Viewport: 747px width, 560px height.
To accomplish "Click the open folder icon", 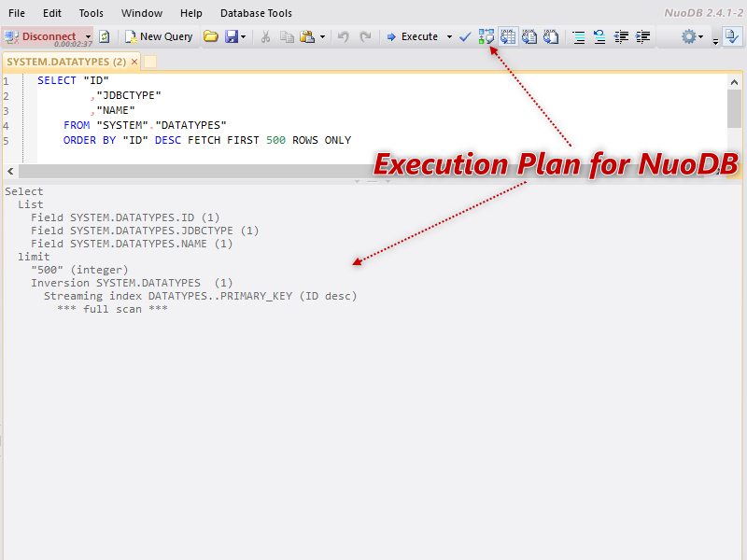I will pyautogui.click(x=211, y=36).
